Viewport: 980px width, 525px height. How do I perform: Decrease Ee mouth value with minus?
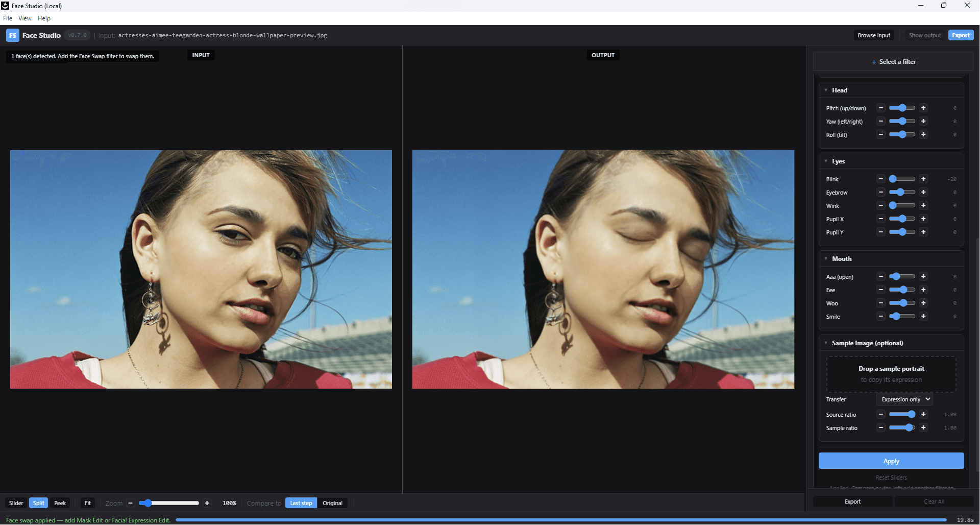click(x=881, y=290)
